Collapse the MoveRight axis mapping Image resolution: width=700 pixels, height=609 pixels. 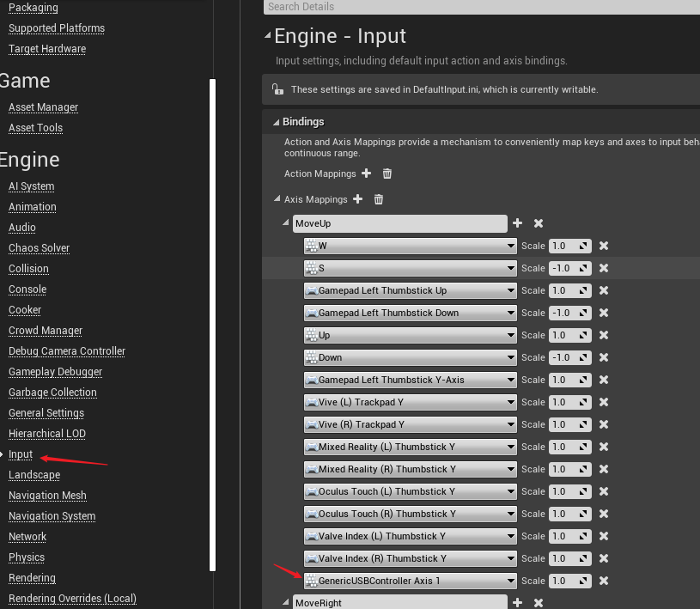pos(286,602)
